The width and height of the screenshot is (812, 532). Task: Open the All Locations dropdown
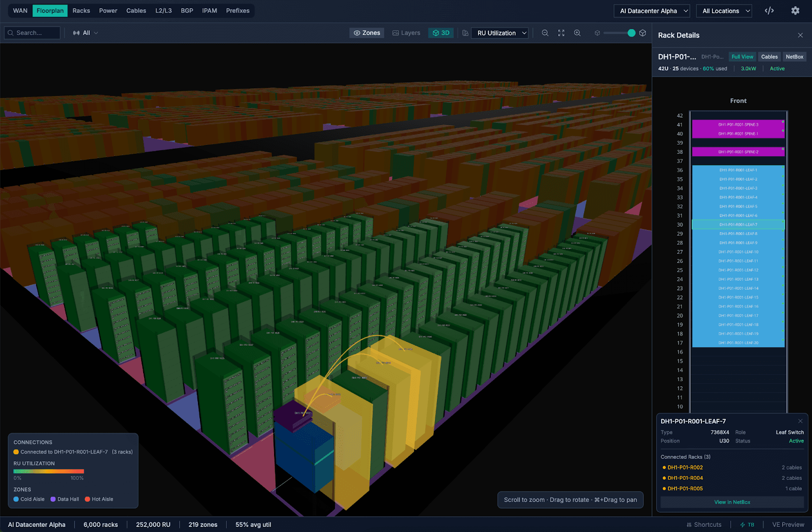724,10
